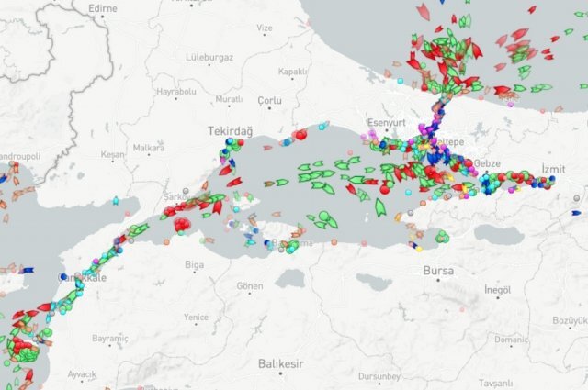Image resolution: width=588 pixels, height=390 pixels.
Task: Select the Hayrabolu label
Action: click(x=176, y=92)
